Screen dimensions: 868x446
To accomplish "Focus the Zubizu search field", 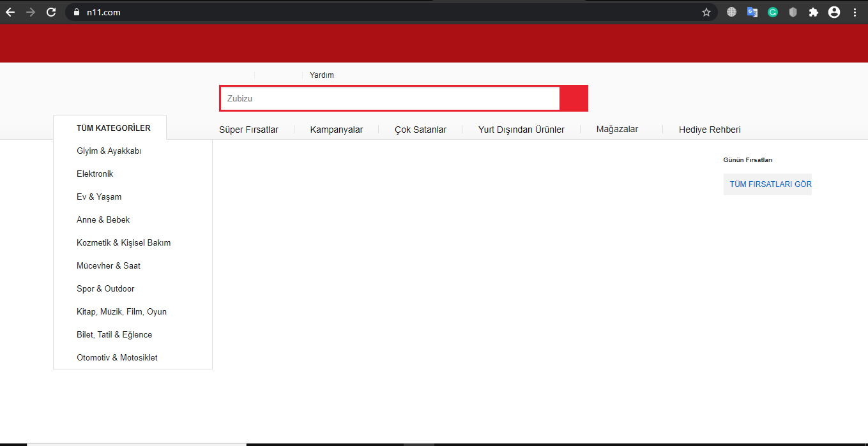I will (390, 98).
